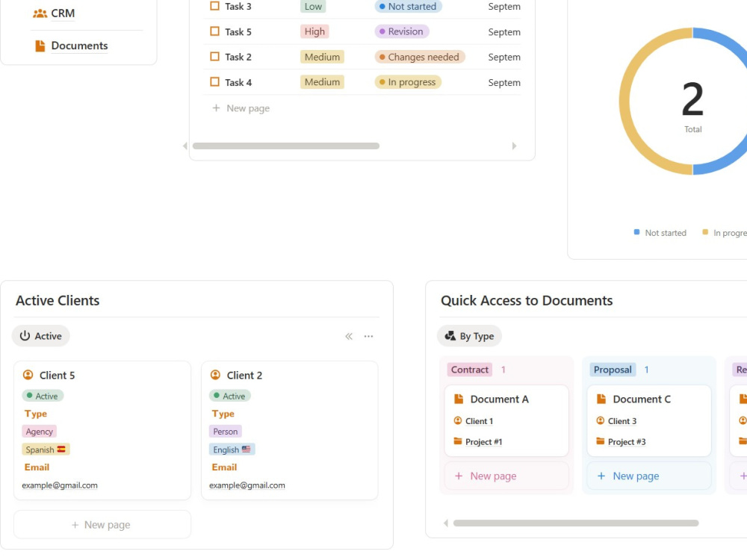This screenshot has height=560, width=747.
Task: Open Project #1 link in Document A
Action: 483,441
